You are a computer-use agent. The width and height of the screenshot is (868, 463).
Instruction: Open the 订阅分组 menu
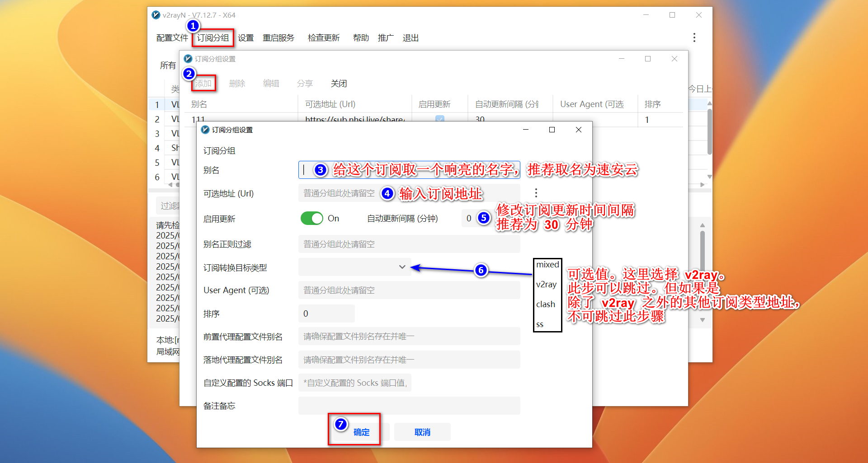[213, 38]
